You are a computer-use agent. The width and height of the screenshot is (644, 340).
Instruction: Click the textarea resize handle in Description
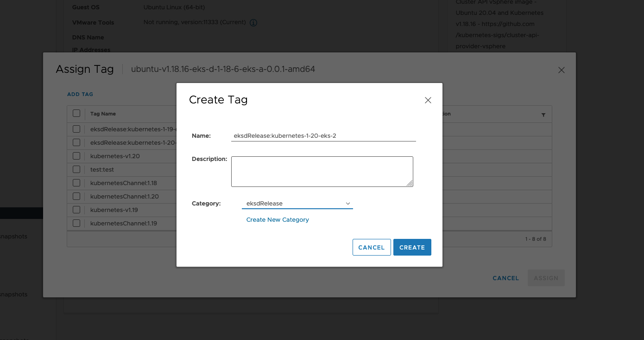(x=410, y=184)
